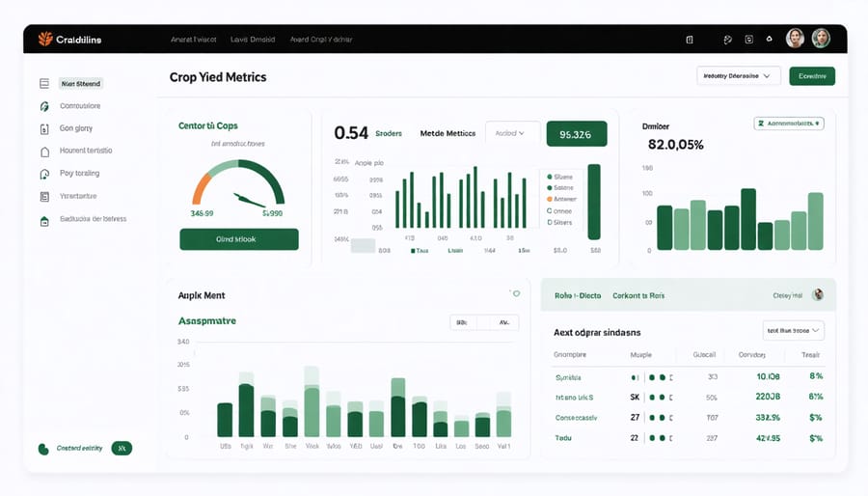Screen dimensions: 868x496
Task: Click the 332.9% value in the Conseccasslv row
Action: pos(768,418)
